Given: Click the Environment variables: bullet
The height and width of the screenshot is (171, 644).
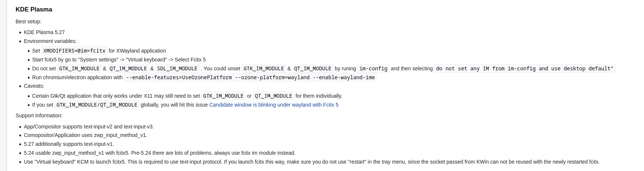Looking at the screenshot, I should pyautogui.click(x=50, y=41).
